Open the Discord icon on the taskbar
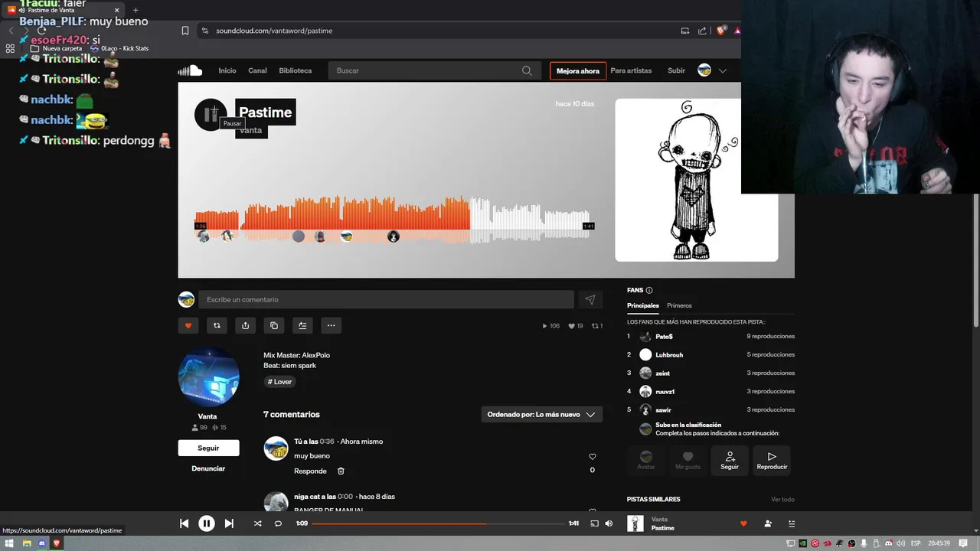This screenshot has height=551, width=980. [x=42, y=543]
